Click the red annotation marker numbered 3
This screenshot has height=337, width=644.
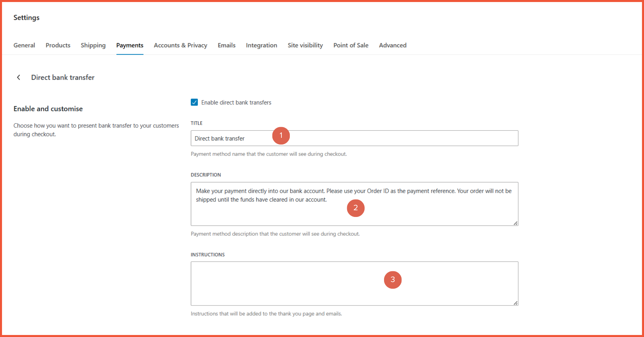pyautogui.click(x=392, y=280)
